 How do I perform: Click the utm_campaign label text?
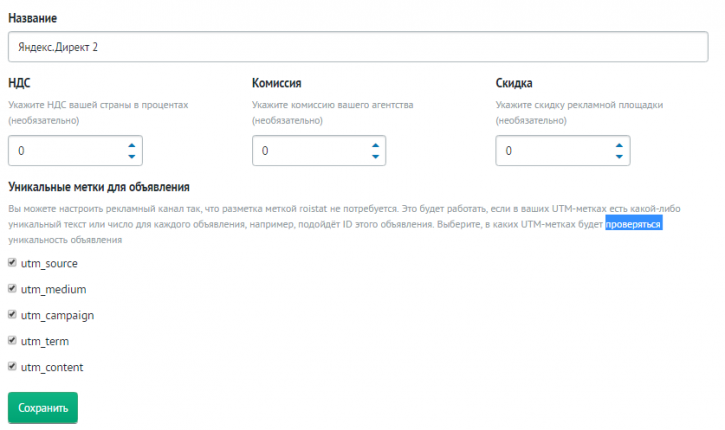tap(57, 315)
